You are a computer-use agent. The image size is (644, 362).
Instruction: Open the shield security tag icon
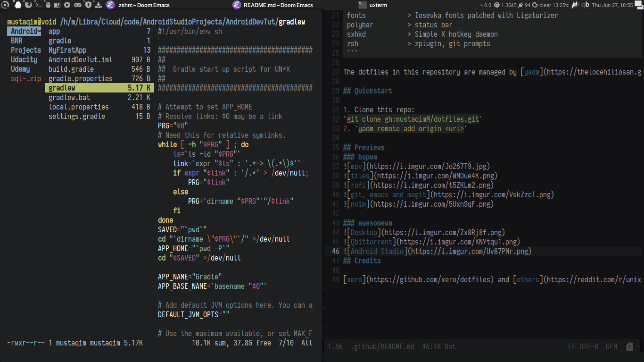89,5
